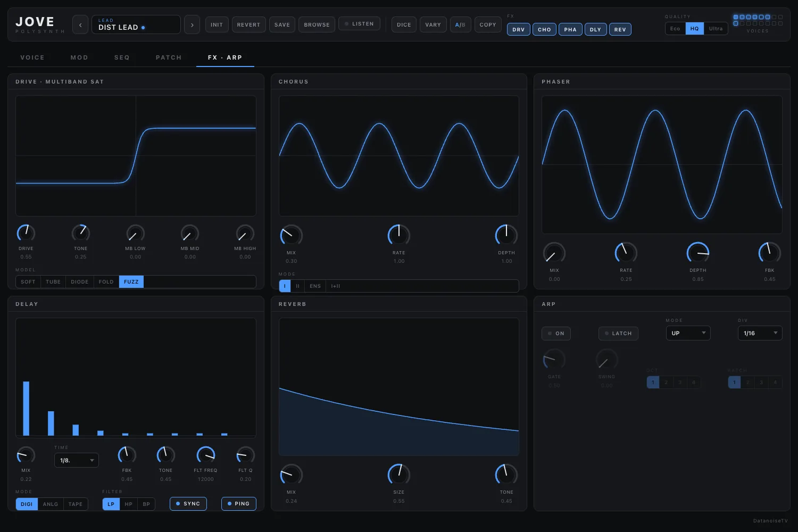Adjust the arp GATE knob
798x532 pixels.
coord(554,360)
